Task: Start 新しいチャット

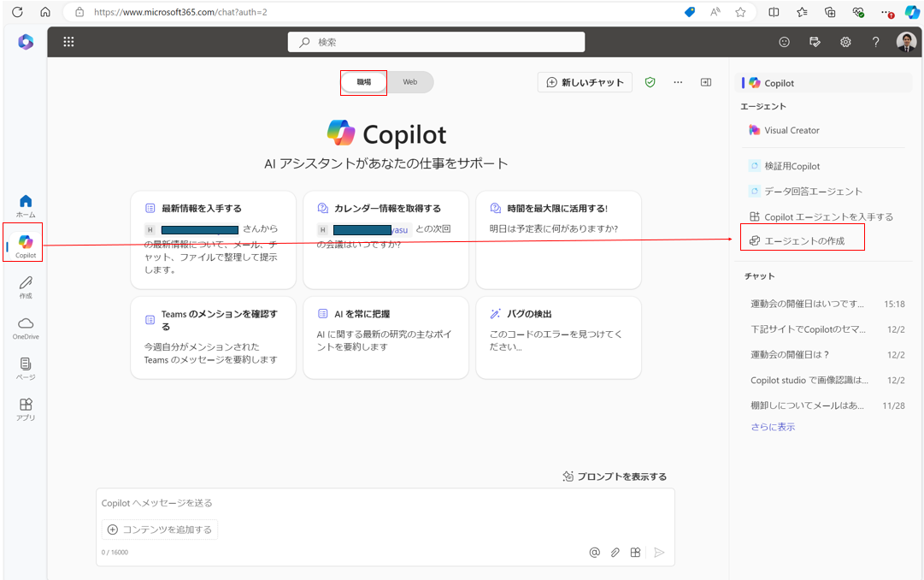Action: tap(586, 83)
